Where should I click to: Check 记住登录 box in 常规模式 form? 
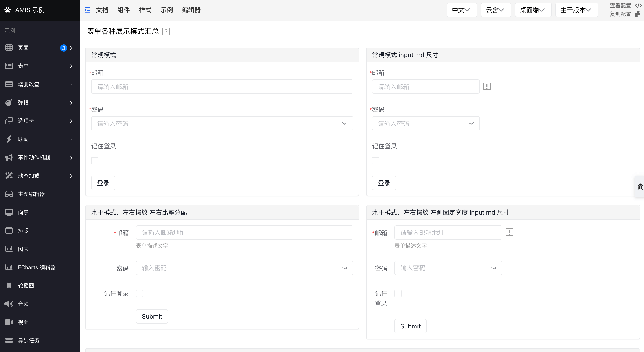pyautogui.click(x=95, y=161)
